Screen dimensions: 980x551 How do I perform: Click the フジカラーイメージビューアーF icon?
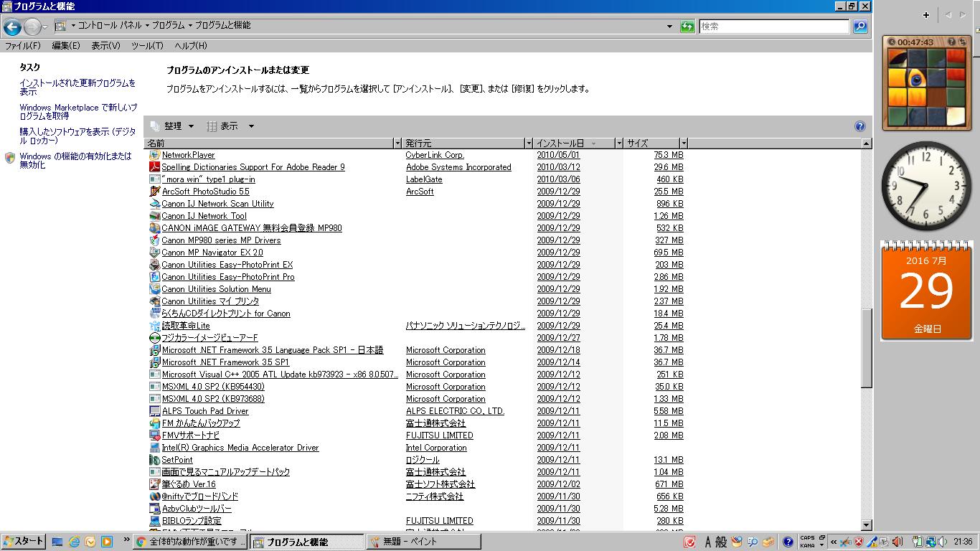pyautogui.click(x=154, y=338)
